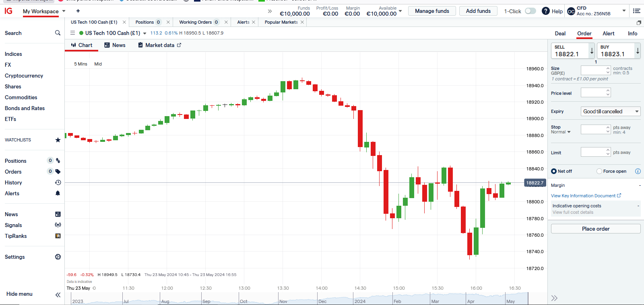Click the pop-out window icon above deal panel
This screenshot has height=305, width=644.
639,23
